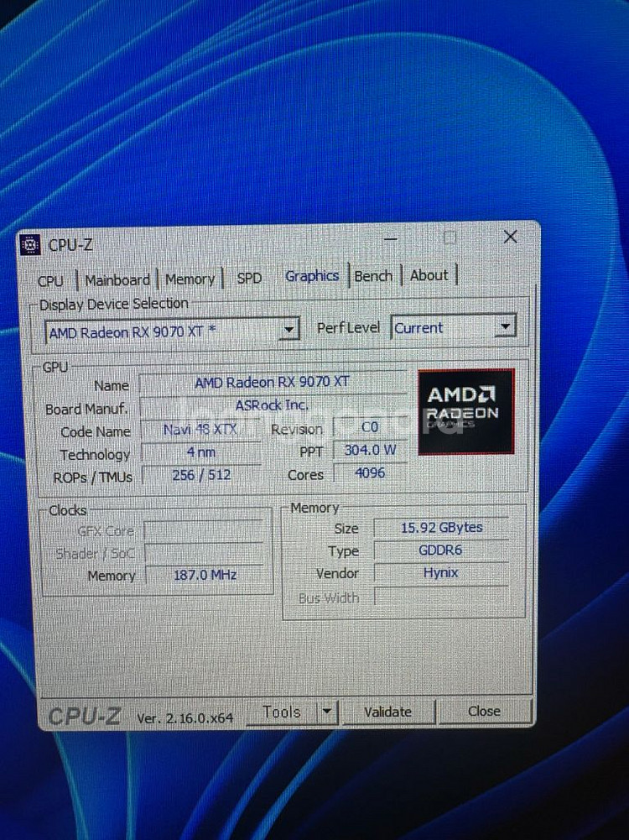Click the Close button at bottom
The image size is (629, 840).
485,711
